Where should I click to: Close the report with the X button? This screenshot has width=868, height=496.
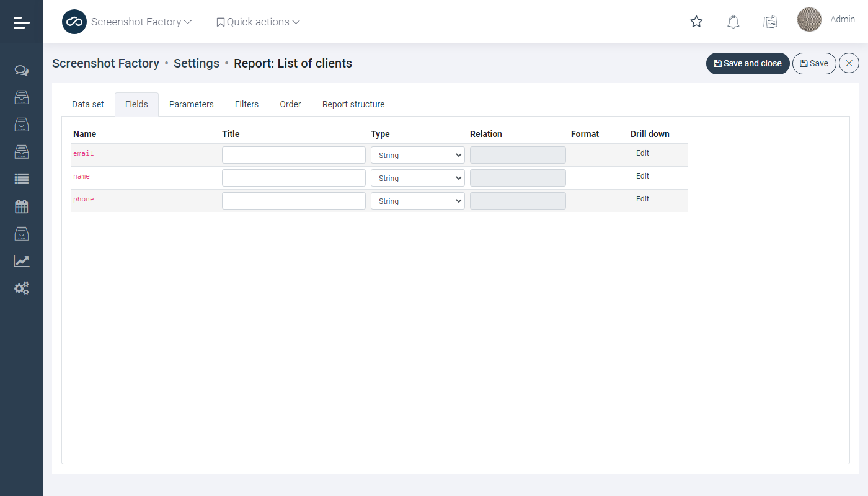(849, 63)
